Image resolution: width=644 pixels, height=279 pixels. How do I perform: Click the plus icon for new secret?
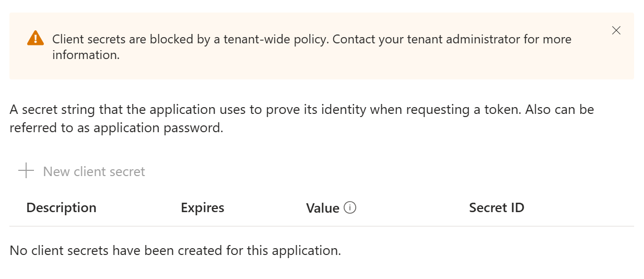[x=26, y=171]
